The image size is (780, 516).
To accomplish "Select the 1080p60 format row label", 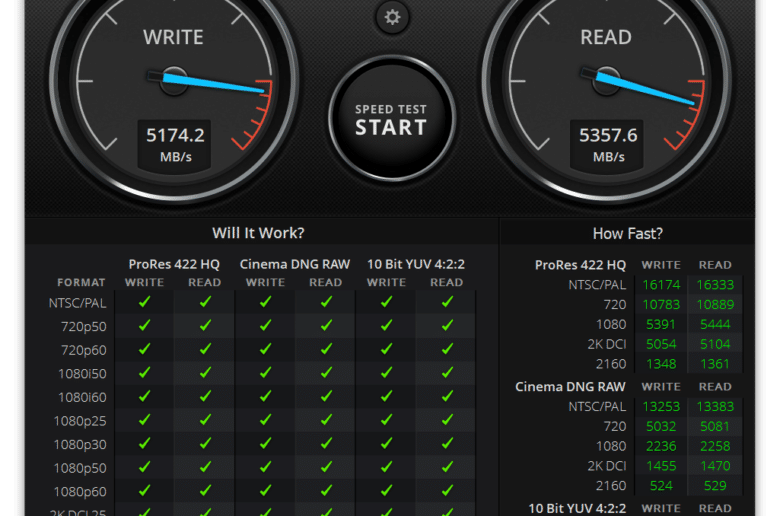I will click(80, 492).
